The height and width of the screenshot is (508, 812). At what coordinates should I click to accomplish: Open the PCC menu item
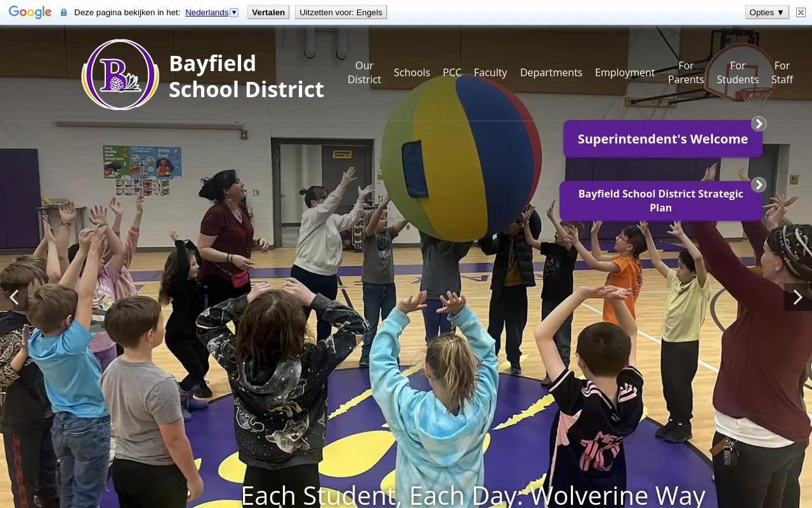coord(452,72)
